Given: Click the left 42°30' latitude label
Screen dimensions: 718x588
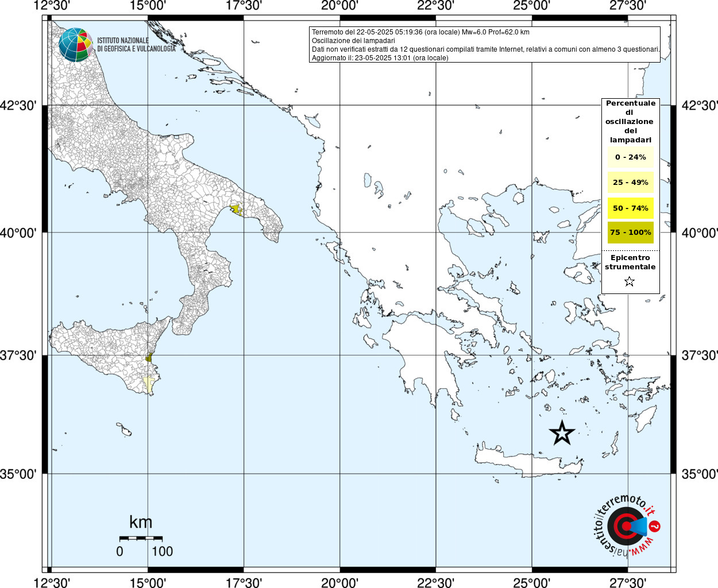Looking at the screenshot, I should pyautogui.click(x=18, y=106).
